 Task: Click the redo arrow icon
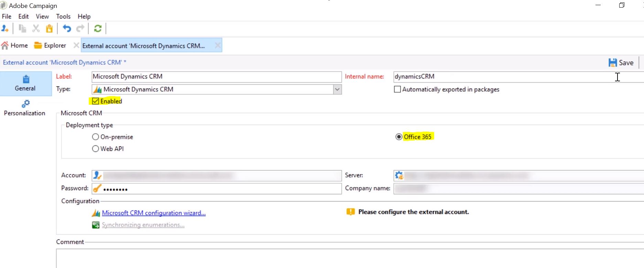click(x=80, y=29)
